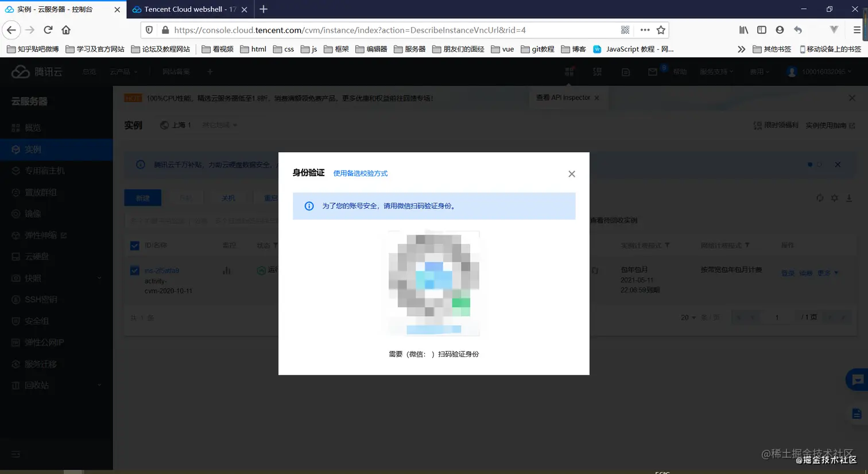Open the 知乎贴吧微博 bookmark folder
The image size is (868, 474).
[x=33, y=49]
